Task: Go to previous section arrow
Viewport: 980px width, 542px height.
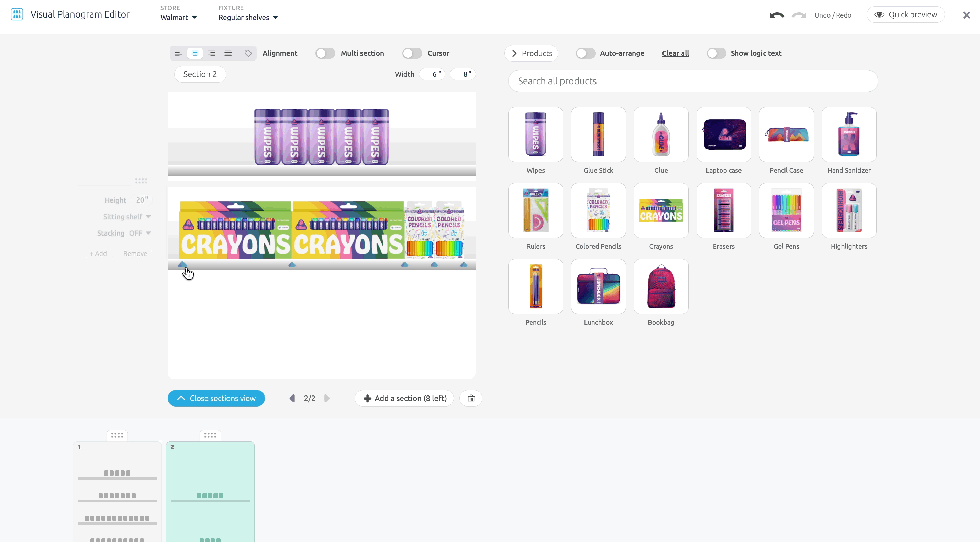Action: tap(292, 398)
